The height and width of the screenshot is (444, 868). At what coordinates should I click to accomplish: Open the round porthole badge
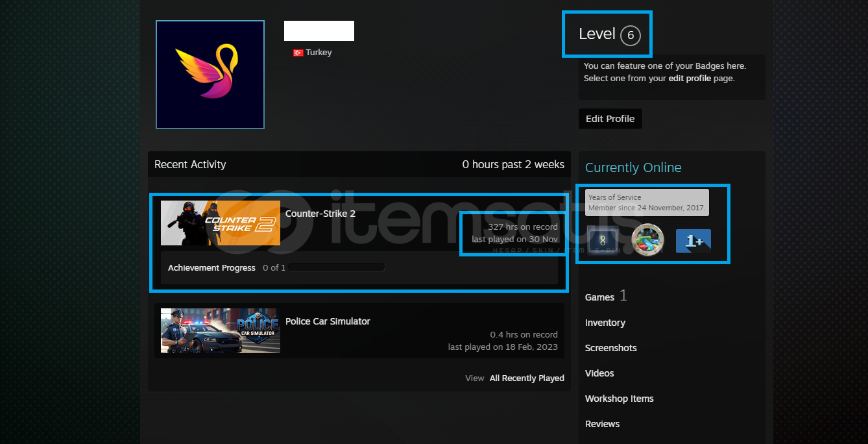647,240
